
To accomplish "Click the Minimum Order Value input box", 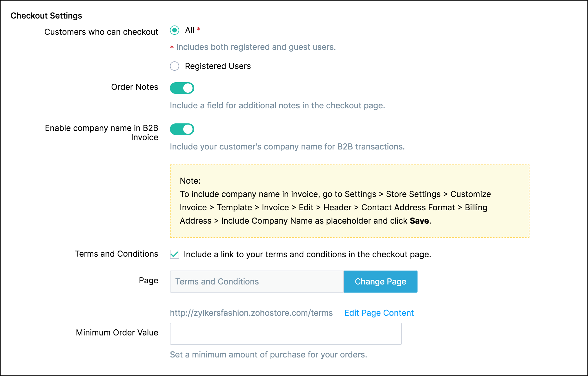I will pyautogui.click(x=286, y=334).
